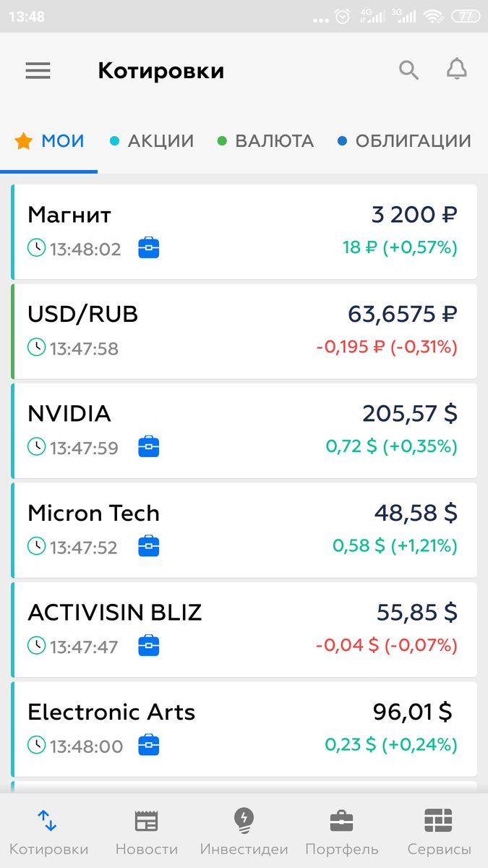This screenshot has width=488, height=868.
Task: Open Сервисы via the grid icon
Action: 438,821
